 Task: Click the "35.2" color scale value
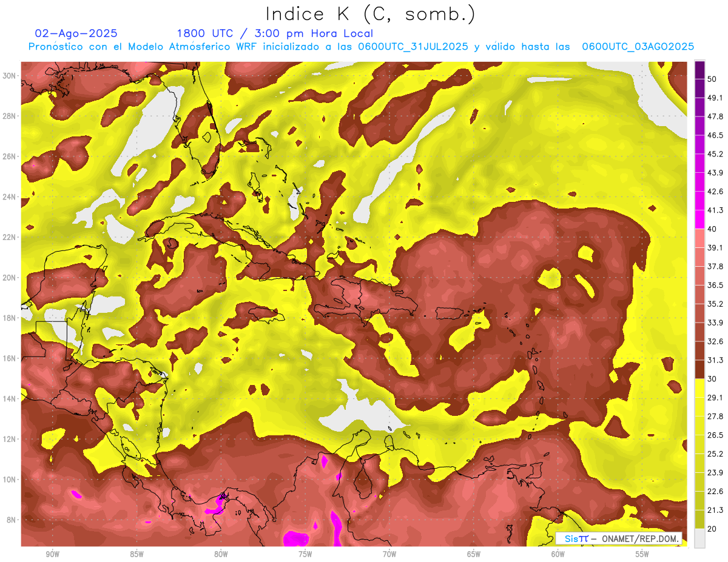click(x=715, y=304)
